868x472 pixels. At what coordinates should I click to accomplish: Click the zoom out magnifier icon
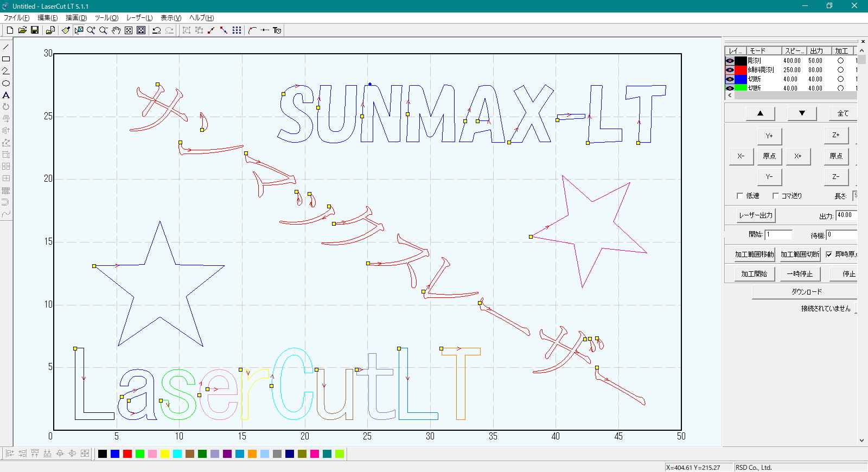pyautogui.click(x=103, y=30)
